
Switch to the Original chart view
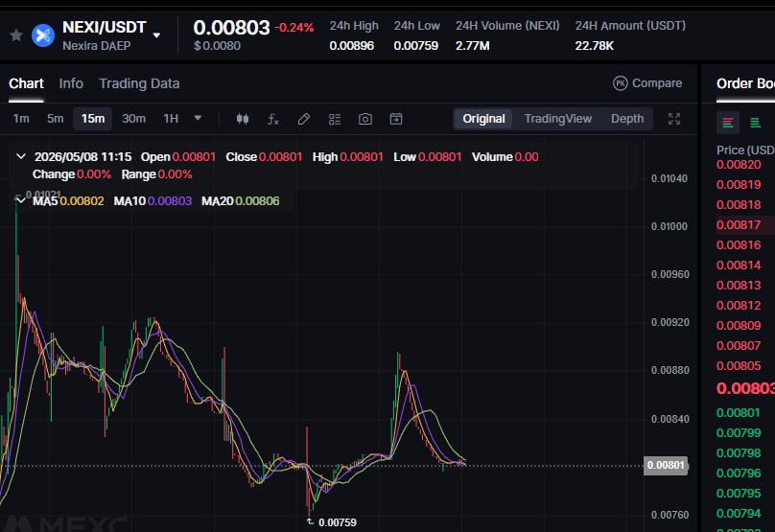pyautogui.click(x=483, y=119)
